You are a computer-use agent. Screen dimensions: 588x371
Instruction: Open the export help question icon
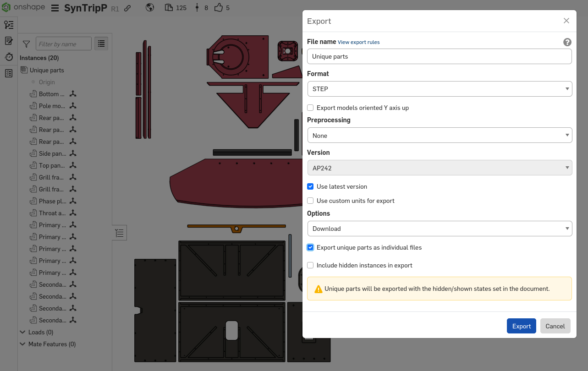[567, 42]
